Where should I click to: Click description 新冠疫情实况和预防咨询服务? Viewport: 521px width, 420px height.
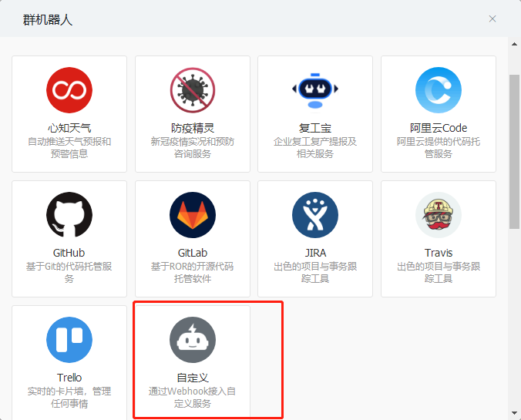point(193,147)
